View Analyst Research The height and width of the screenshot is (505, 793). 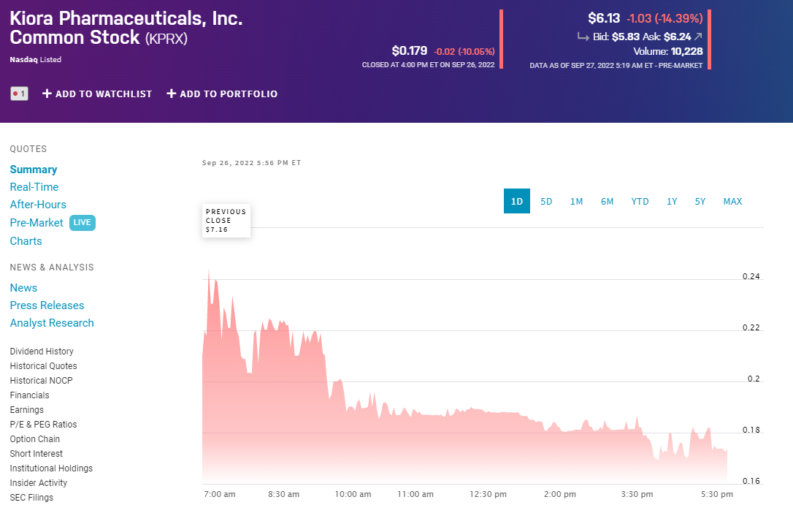52,323
